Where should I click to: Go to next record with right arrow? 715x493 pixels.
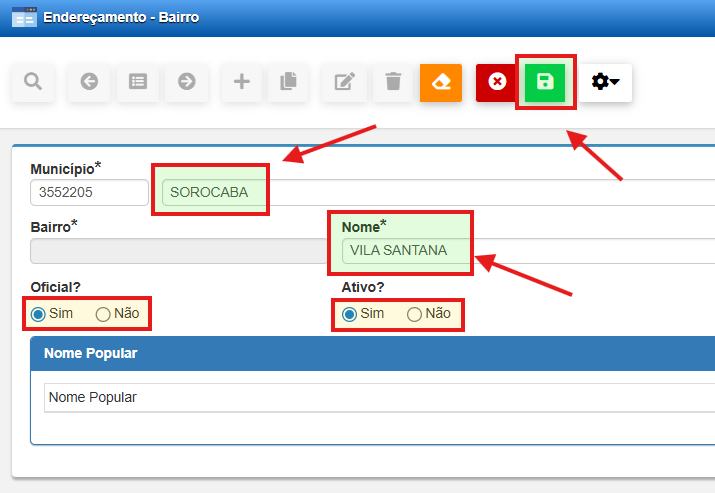[186, 82]
